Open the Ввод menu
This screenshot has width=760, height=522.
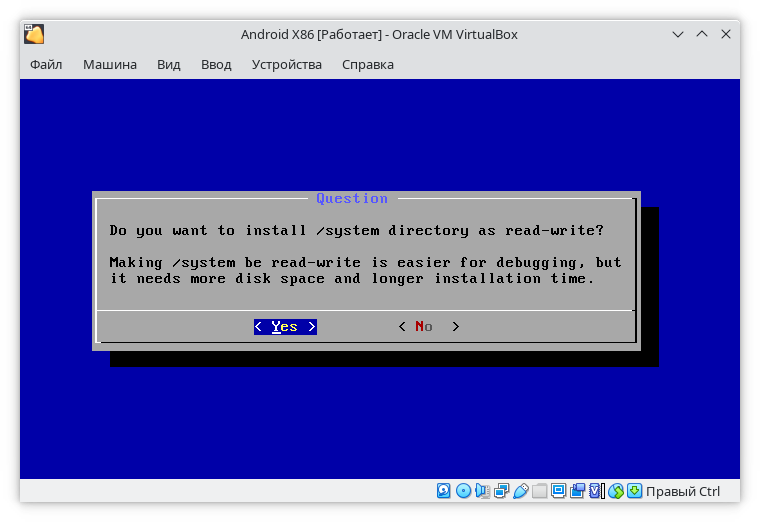(216, 64)
